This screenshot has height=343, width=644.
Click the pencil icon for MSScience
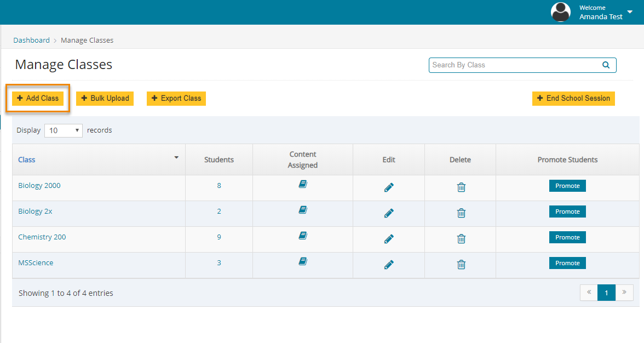coord(389,265)
